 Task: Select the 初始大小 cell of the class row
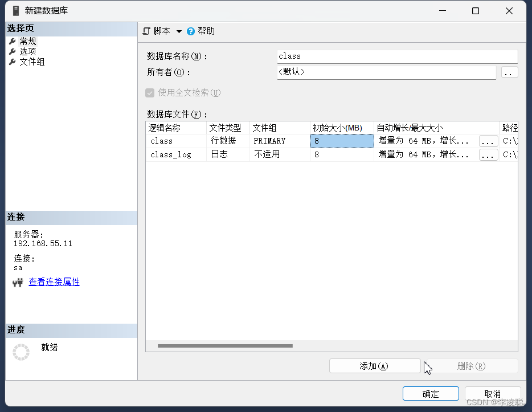tap(341, 140)
